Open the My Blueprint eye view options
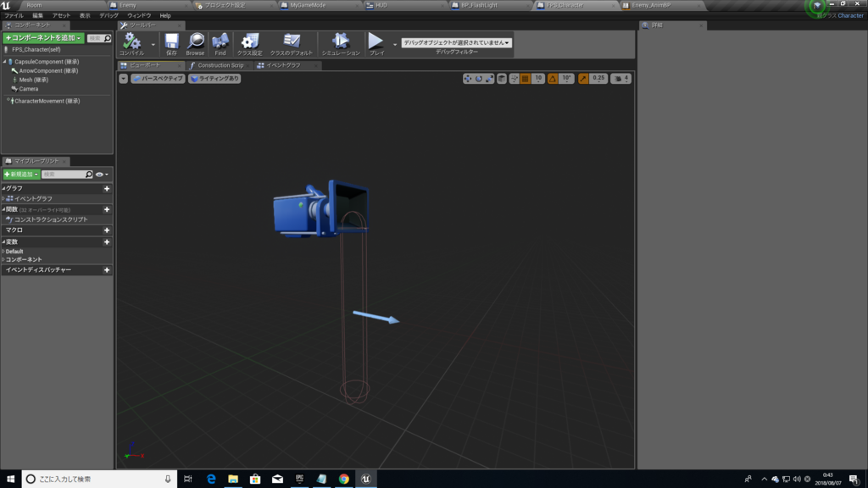 tap(102, 175)
